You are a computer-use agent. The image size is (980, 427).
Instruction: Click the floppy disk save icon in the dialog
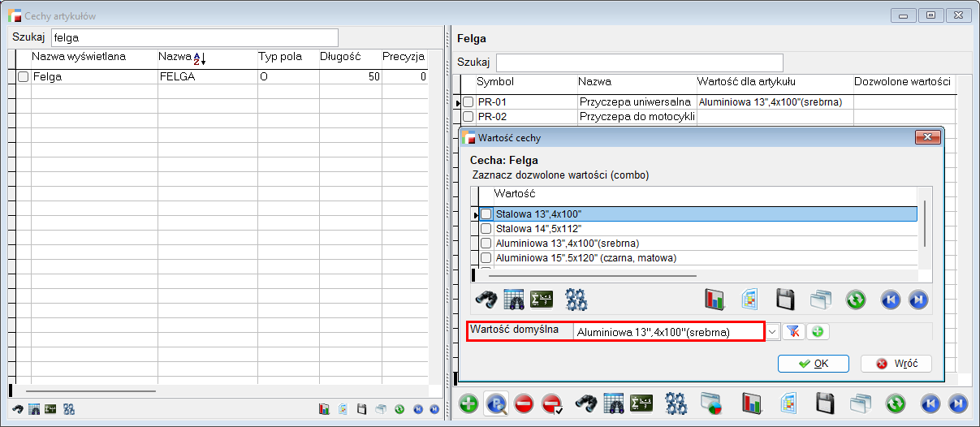pyautogui.click(x=785, y=300)
